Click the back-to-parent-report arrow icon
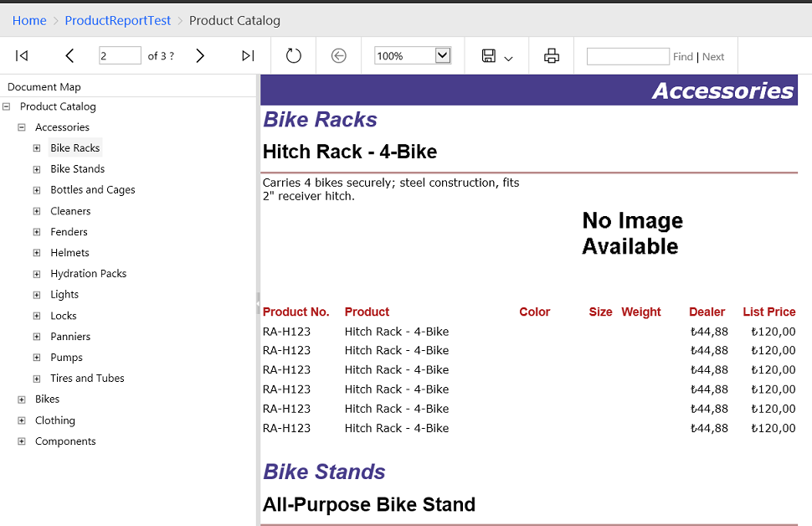The image size is (812, 526). coord(339,56)
